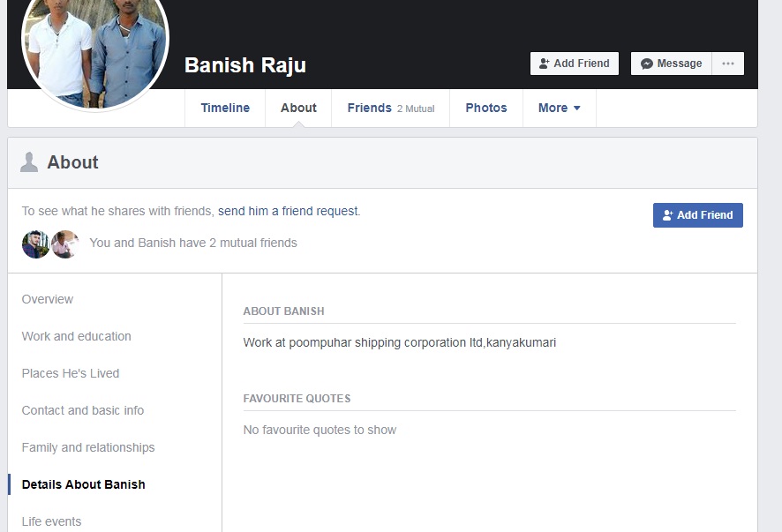This screenshot has height=532, width=782.
Task: Click the 'send him a friend request' link
Action: point(288,211)
